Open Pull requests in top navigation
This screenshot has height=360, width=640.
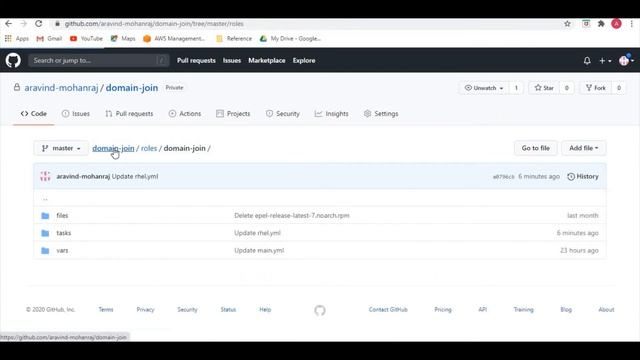click(x=196, y=60)
